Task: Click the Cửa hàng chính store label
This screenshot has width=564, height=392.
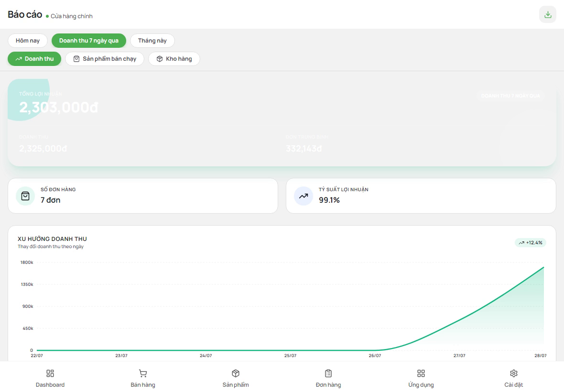Action: pos(72,16)
